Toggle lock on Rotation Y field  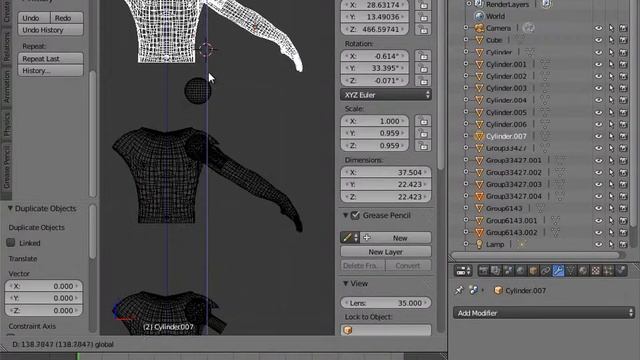(x=423, y=68)
